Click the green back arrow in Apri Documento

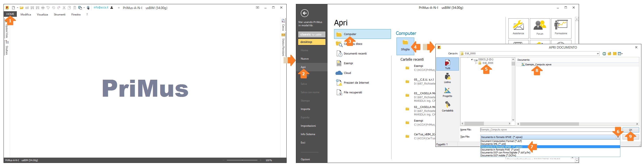604,54
